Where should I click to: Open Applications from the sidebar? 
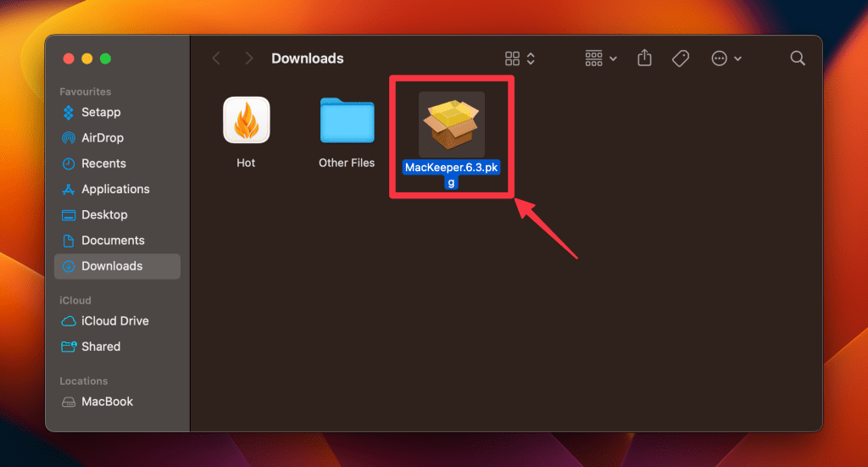117,189
